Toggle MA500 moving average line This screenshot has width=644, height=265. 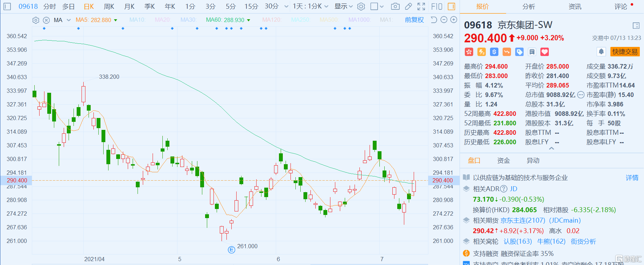click(x=329, y=20)
